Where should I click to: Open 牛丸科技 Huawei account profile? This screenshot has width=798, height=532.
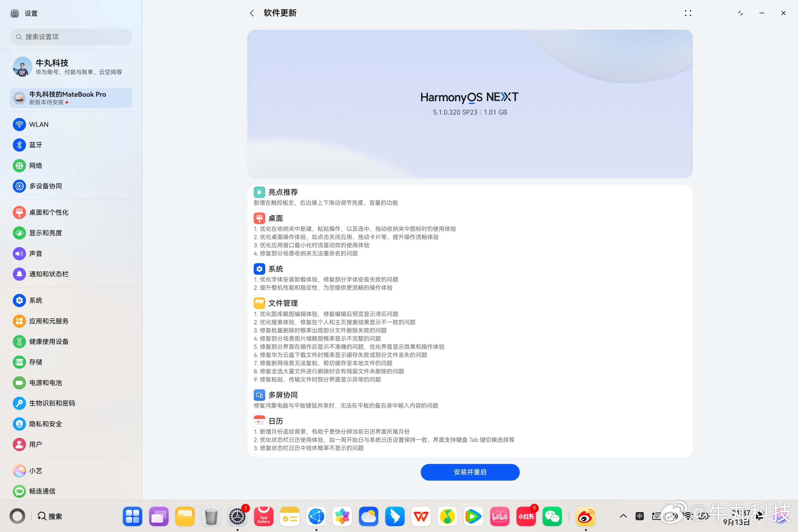click(x=71, y=66)
